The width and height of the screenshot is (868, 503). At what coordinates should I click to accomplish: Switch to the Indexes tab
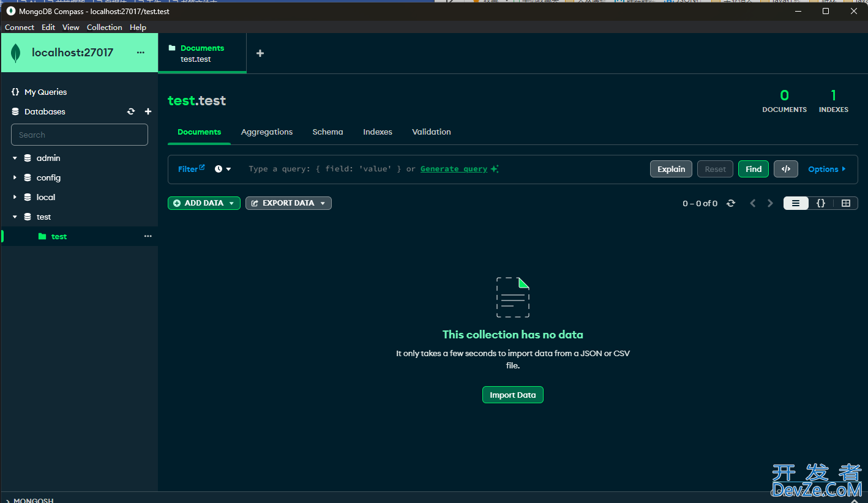[x=378, y=132]
